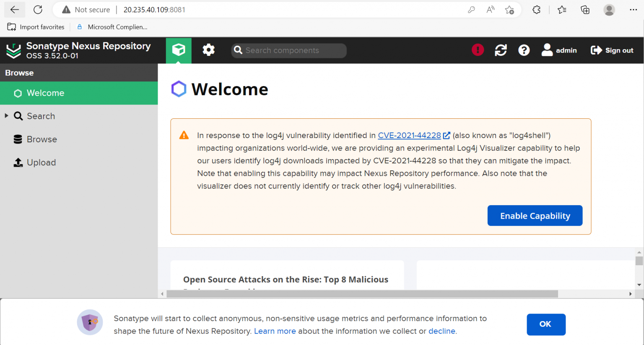Add this page to browser favorites
The image size is (644, 345).
pos(509,10)
